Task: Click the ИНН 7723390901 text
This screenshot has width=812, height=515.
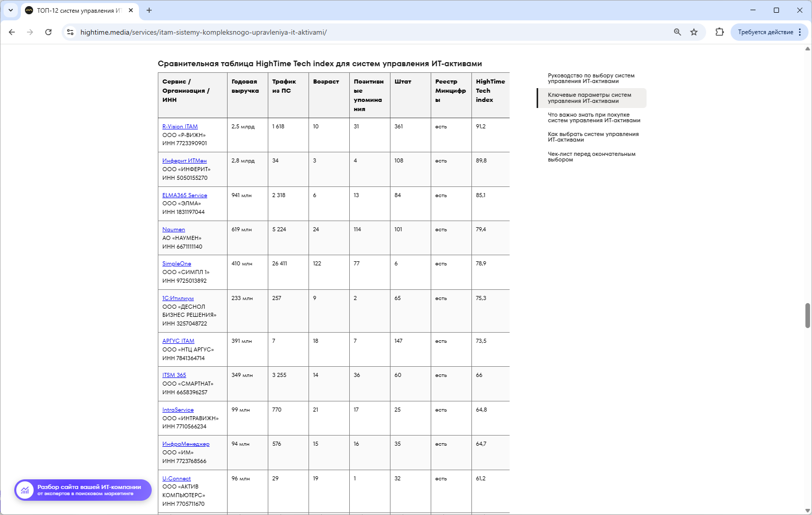Action: [184, 143]
